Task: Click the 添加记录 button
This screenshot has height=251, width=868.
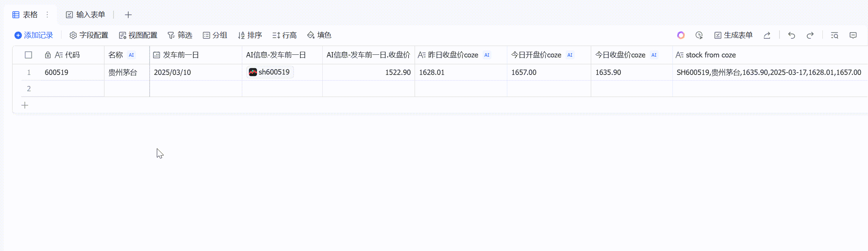Action: click(x=34, y=35)
